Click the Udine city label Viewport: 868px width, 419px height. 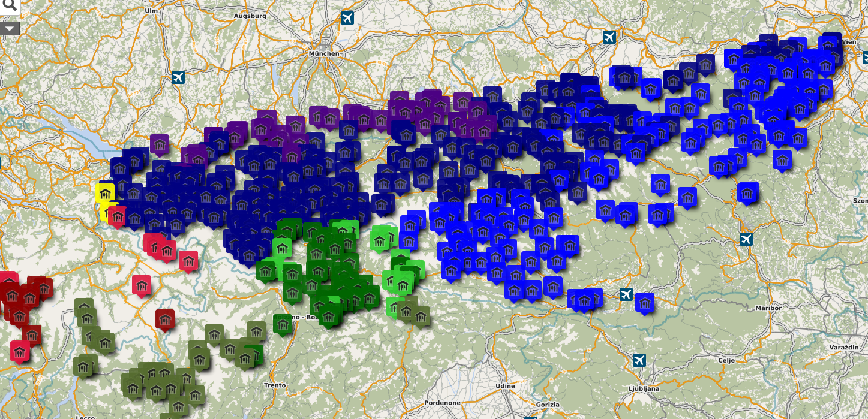click(505, 386)
